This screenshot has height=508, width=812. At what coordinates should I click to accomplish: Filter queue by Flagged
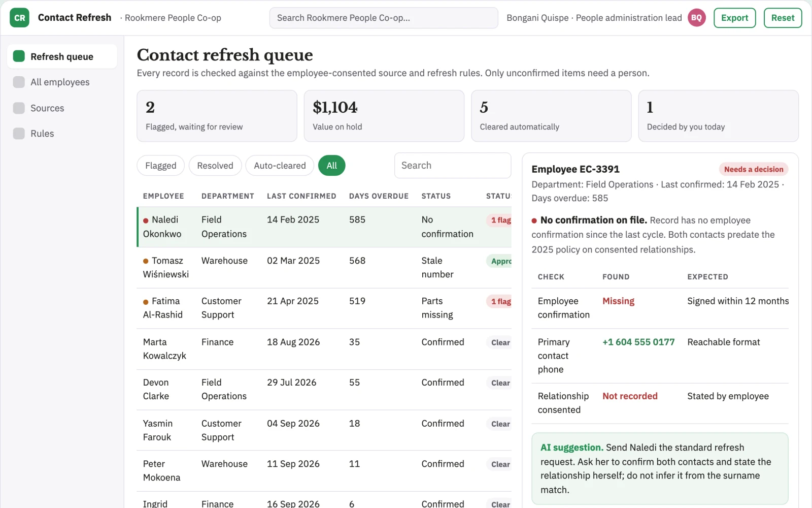coord(160,166)
